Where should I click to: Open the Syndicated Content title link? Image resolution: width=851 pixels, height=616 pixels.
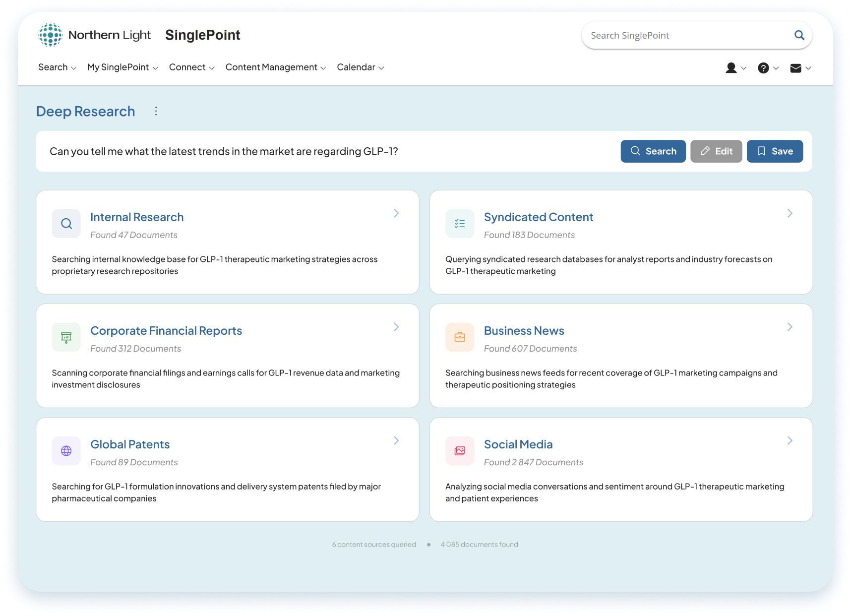(539, 217)
